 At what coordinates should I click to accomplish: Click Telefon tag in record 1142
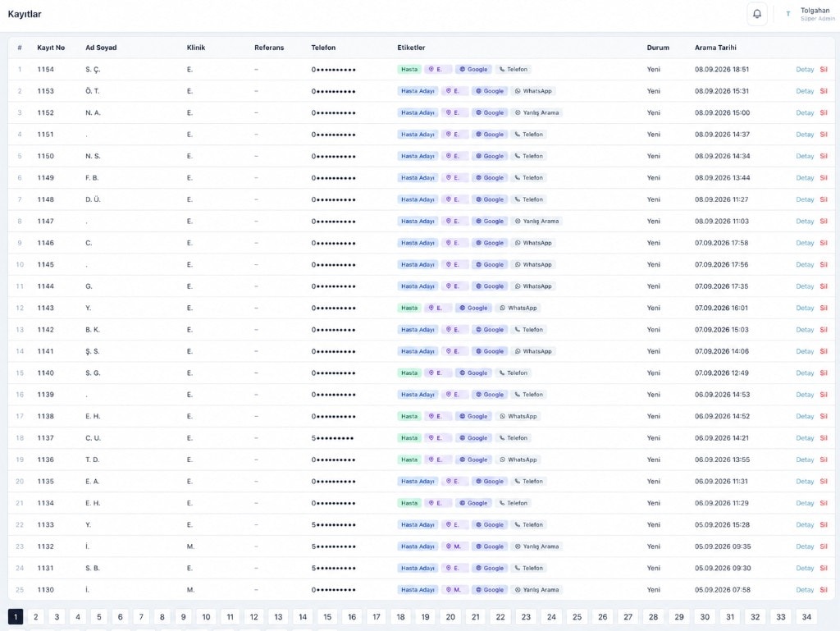pyautogui.click(x=529, y=329)
